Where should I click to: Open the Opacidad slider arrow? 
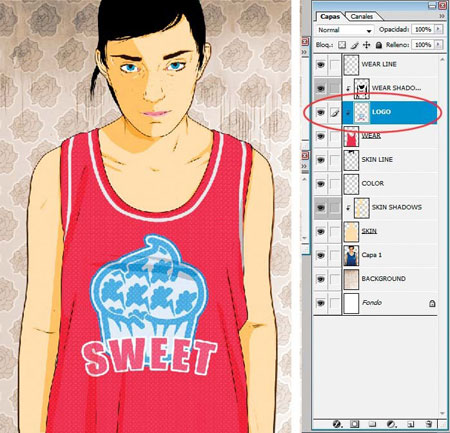coord(439,29)
